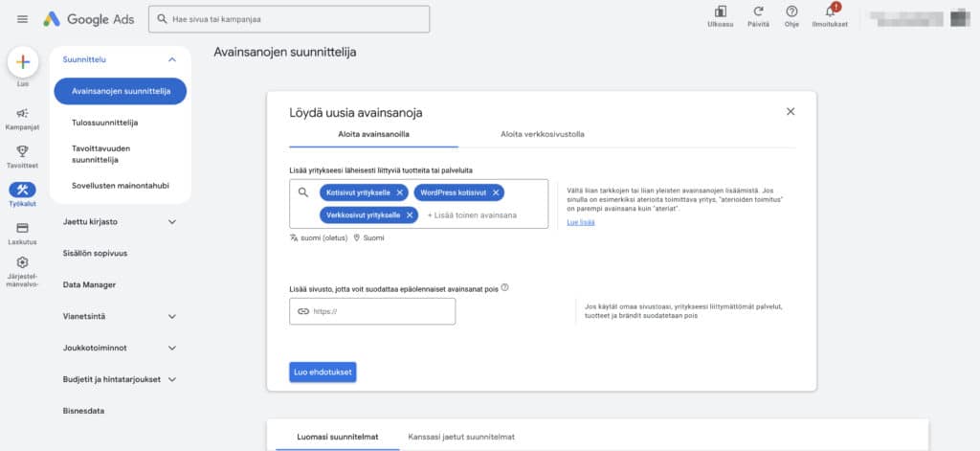The image size is (980, 451).
Task: Open Kampanjat in the sidebar
Action: pyautogui.click(x=23, y=114)
